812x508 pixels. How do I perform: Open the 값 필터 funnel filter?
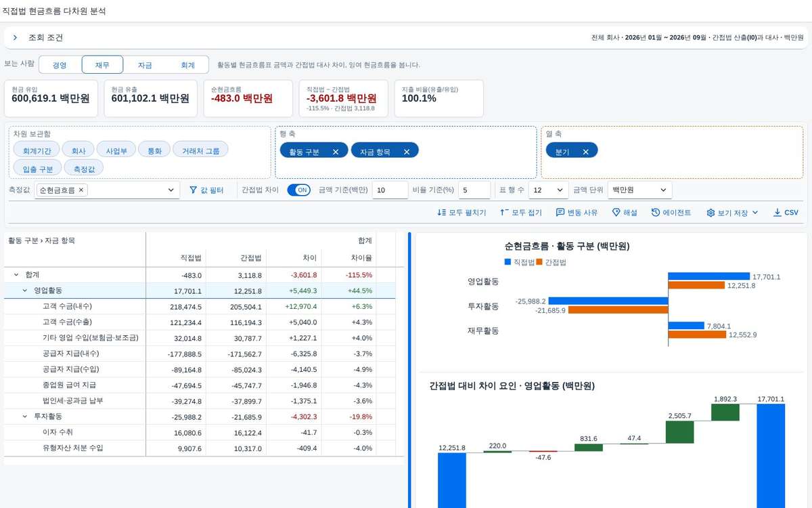pyautogui.click(x=206, y=190)
